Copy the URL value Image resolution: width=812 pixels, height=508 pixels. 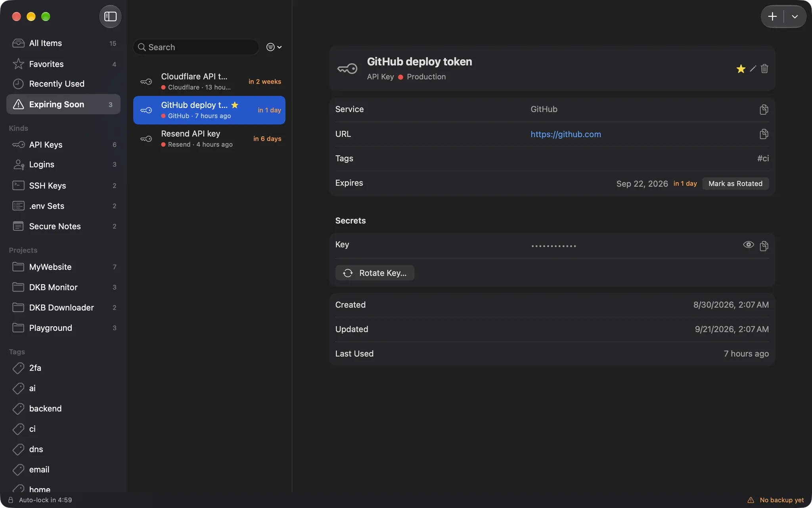click(x=764, y=134)
